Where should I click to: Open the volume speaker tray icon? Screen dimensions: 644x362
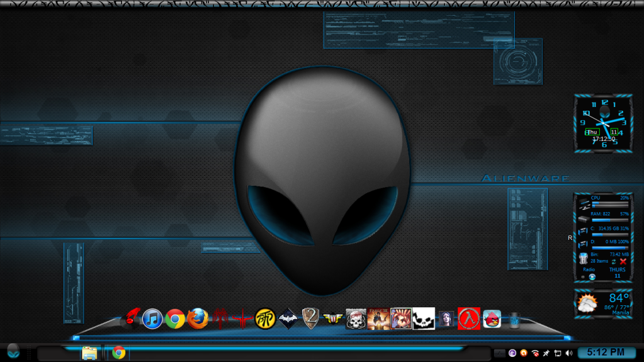[569, 353]
